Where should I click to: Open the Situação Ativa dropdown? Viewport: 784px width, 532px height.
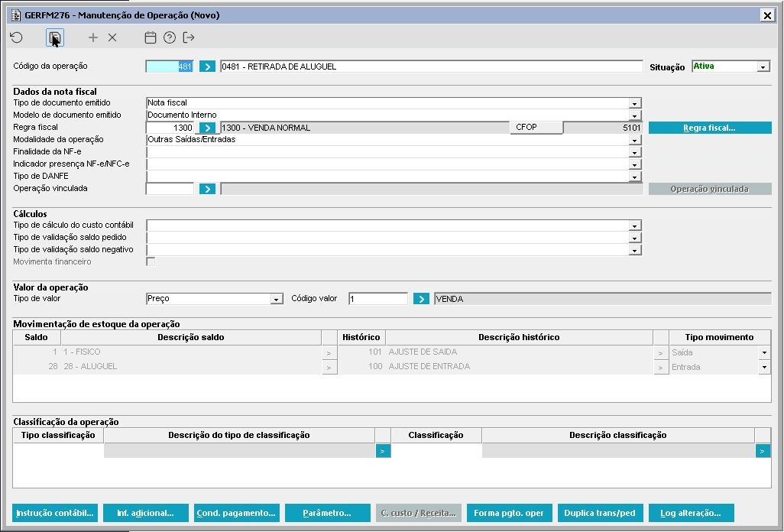click(763, 67)
